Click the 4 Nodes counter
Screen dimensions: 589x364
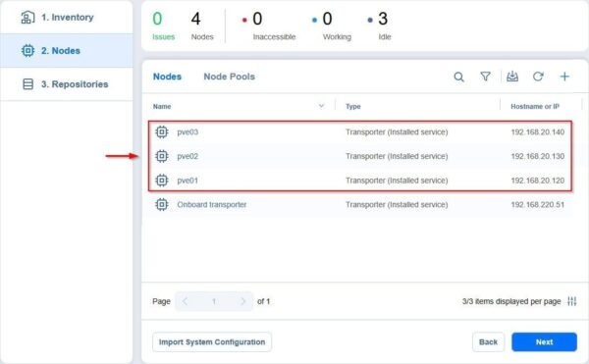[202, 26]
